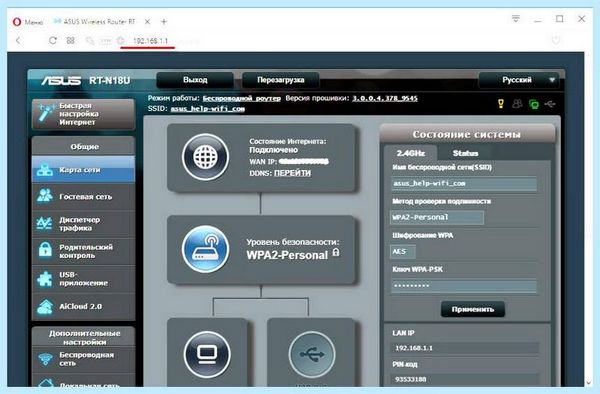Select the 2.4GHz tab
This screenshot has height=394, width=600.
tap(411, 153)
